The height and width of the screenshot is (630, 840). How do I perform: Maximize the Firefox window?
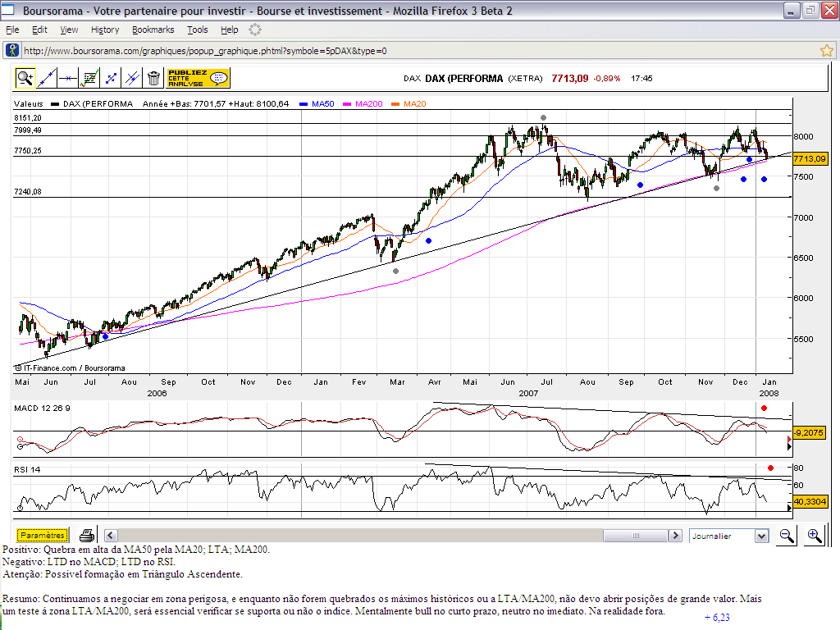[x=810, y=10]
